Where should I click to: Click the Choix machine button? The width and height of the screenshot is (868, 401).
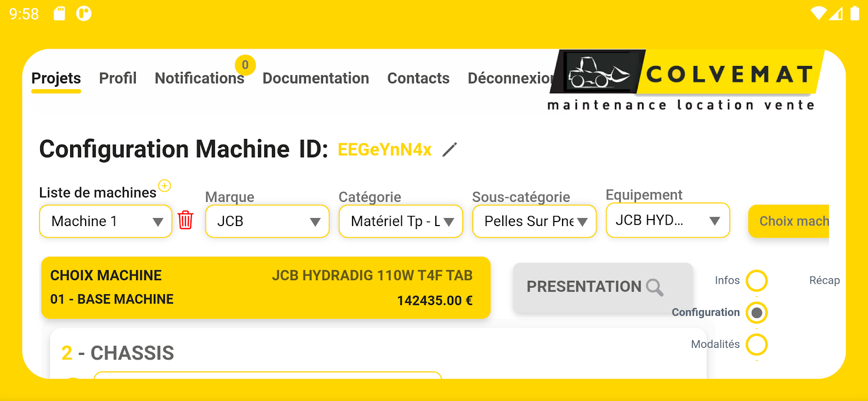click(788, 221)
